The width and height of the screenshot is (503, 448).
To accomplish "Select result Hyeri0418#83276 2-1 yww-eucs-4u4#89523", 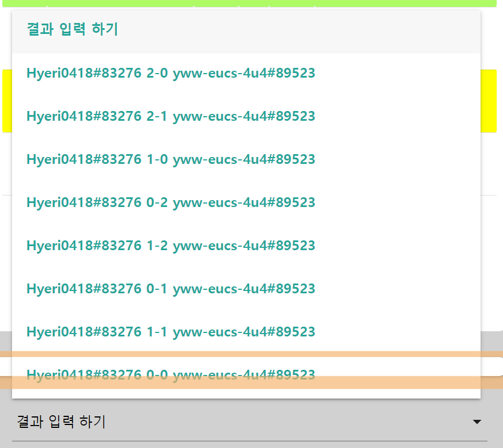I will tap(246, 116).
